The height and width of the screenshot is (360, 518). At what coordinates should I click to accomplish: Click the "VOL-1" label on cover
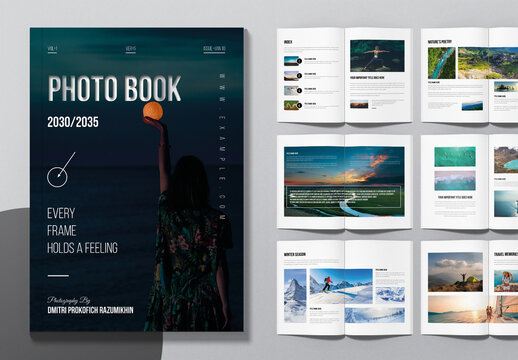click(x=52, y=49)
